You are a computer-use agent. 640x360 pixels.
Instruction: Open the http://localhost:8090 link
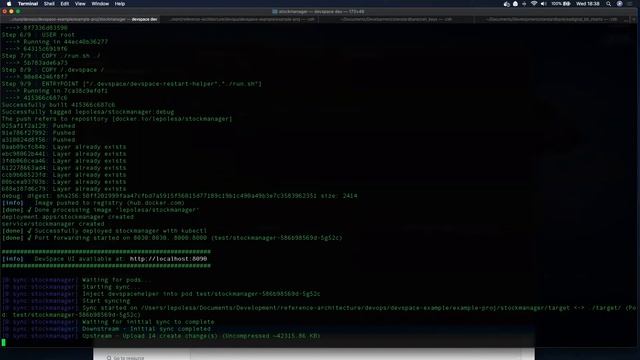[168, 259]
